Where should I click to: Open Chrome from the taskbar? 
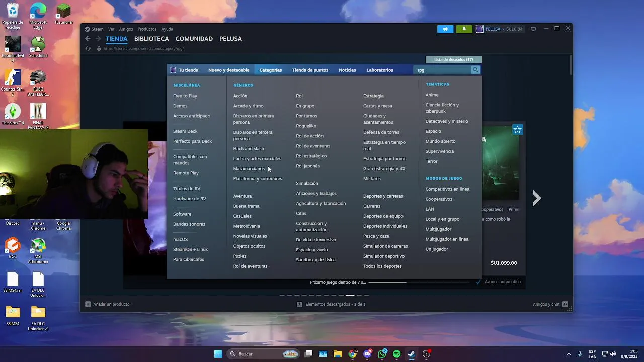coord(352,354)
